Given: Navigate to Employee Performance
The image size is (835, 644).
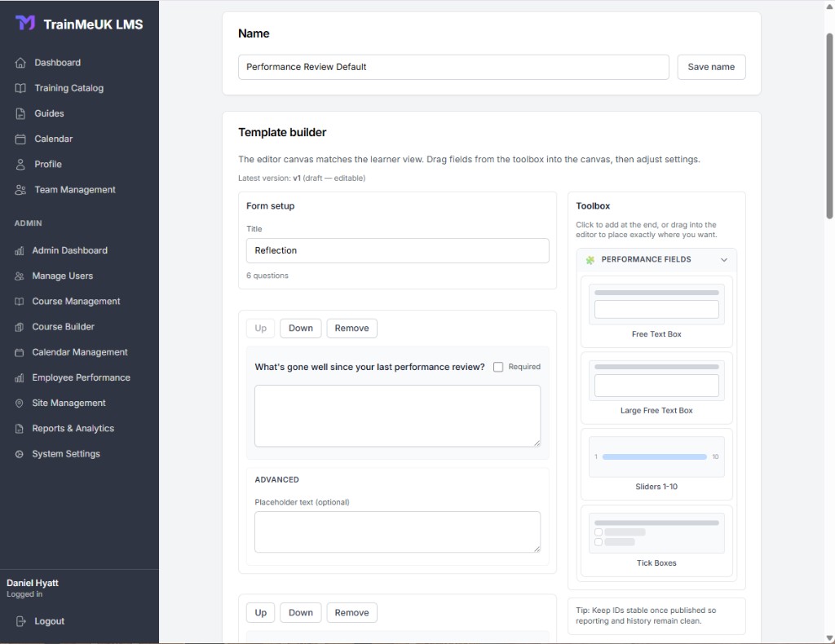Looking at the screenshot, I should click(x=79, y=378).
